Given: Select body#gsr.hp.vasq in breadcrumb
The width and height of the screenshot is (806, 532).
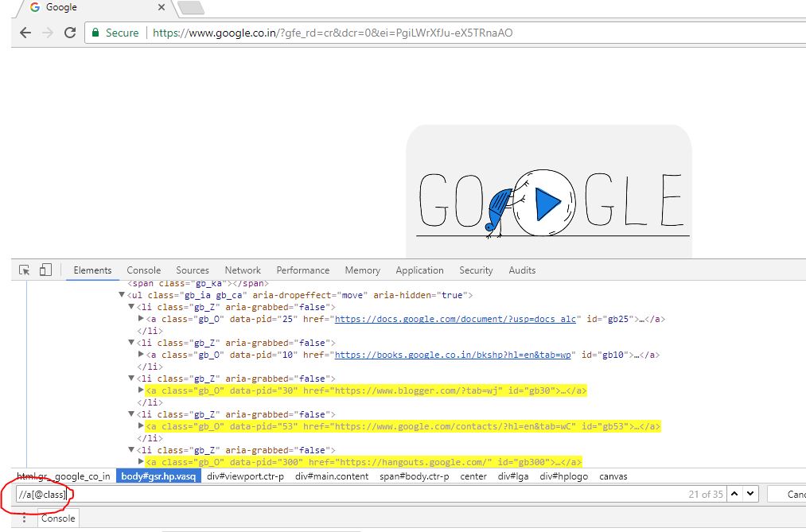Looking at the screenshot, I should (x=158, y=476).
